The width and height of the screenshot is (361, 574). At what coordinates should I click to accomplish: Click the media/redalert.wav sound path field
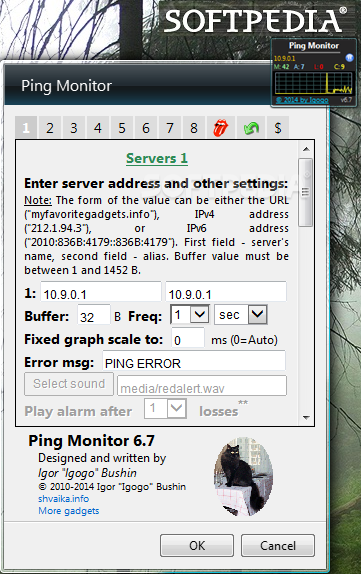(x=202, y=386)
